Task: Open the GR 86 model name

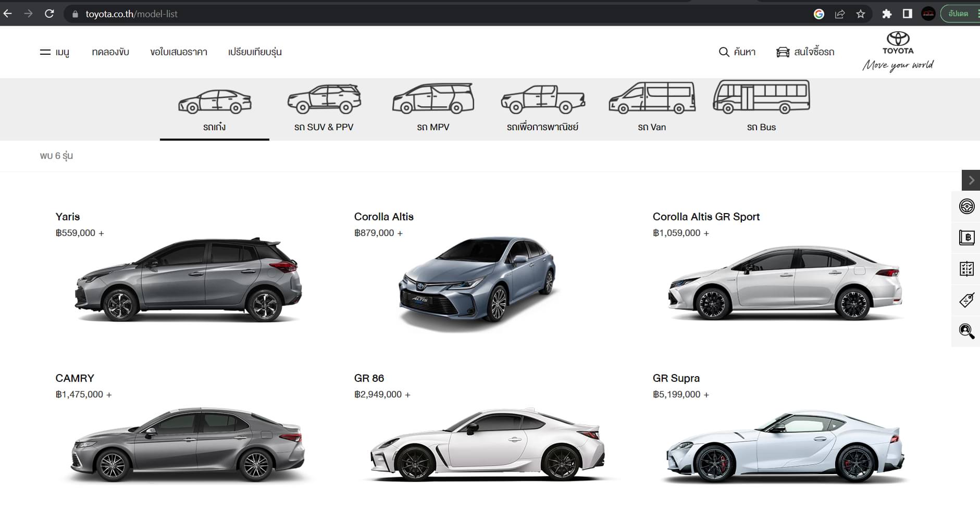Action: pyautogui.click(x=369, y=378)
